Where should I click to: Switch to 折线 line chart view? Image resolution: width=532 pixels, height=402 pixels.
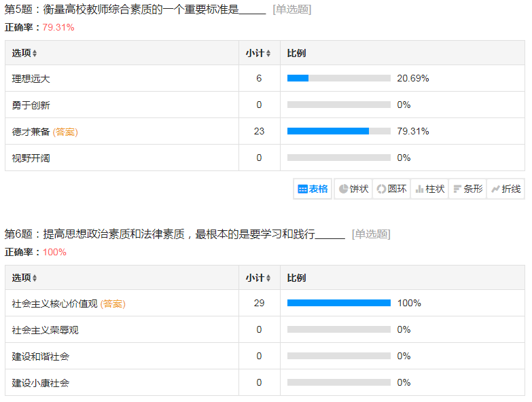(x=506, y=189)
